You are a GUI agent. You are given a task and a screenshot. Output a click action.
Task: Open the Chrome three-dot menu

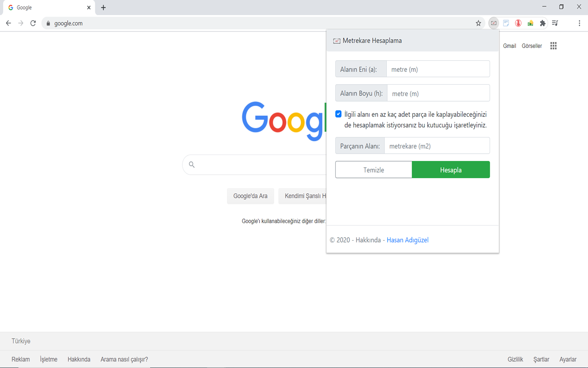[x=579, y=23]
